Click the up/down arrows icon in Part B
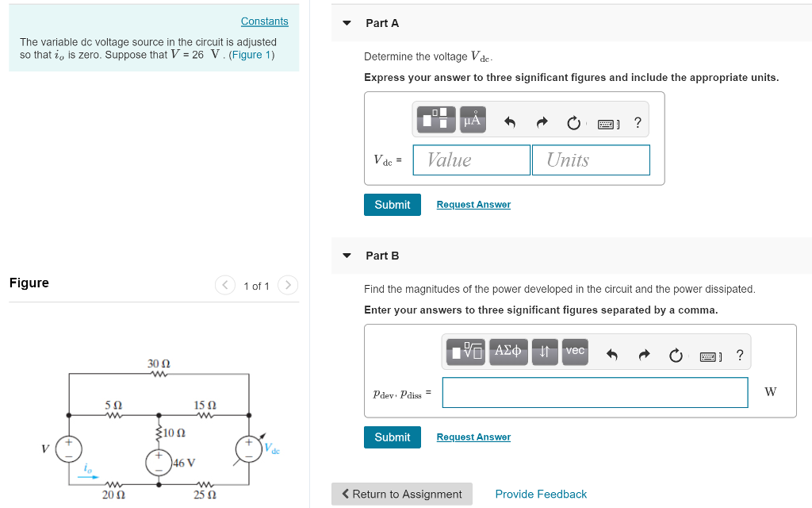Screen dimensions: 812x508 546,352
